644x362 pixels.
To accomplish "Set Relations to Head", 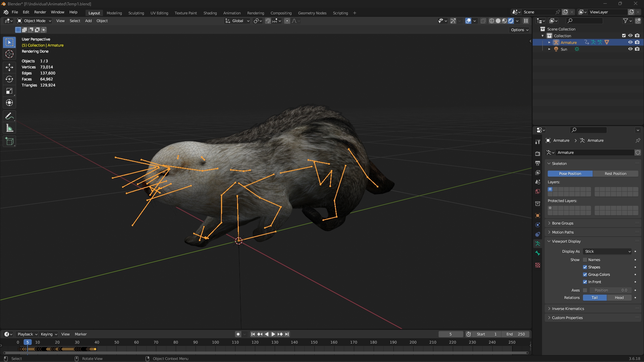I will [x=619, y=298].
